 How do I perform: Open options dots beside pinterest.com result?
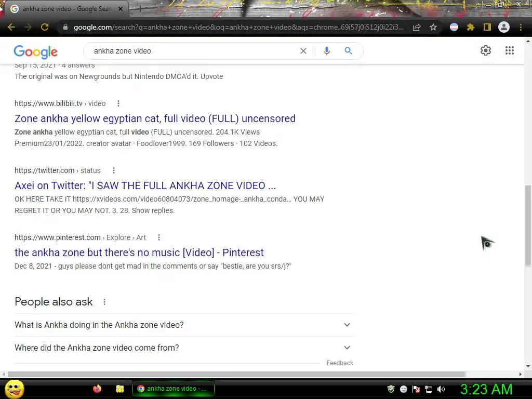159,237
